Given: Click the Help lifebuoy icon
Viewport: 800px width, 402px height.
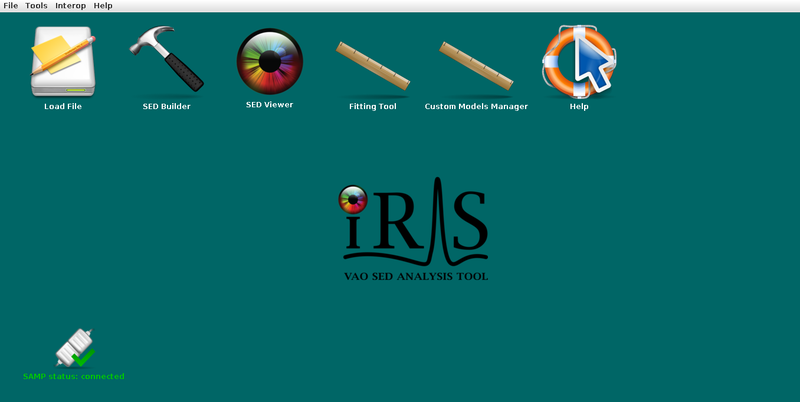Looking at the screenshot, I should tap(579, 61).
